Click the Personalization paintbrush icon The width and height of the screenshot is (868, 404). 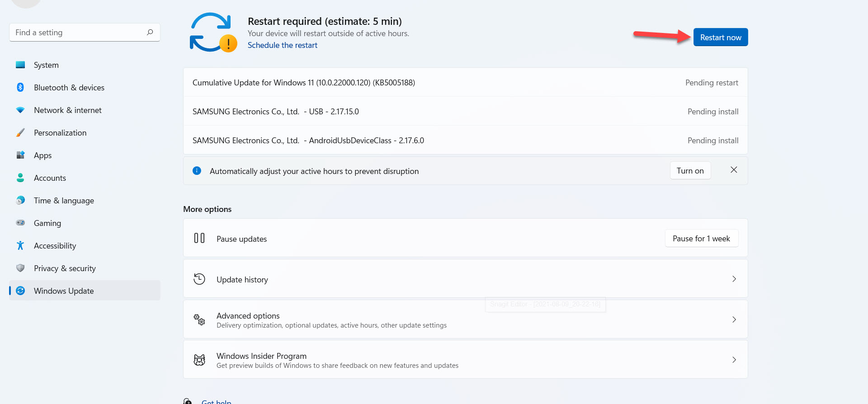tap(20, 132)
